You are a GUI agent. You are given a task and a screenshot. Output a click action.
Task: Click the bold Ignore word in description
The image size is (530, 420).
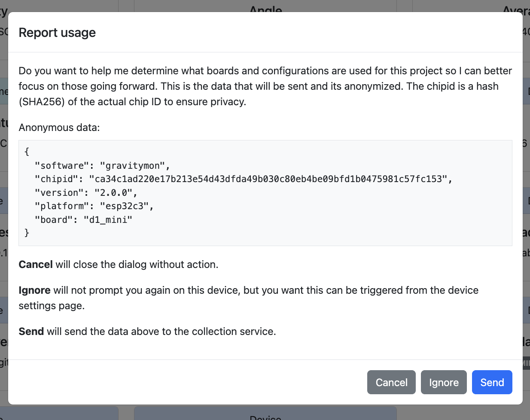pyautogui.click(x=34, y=290)
